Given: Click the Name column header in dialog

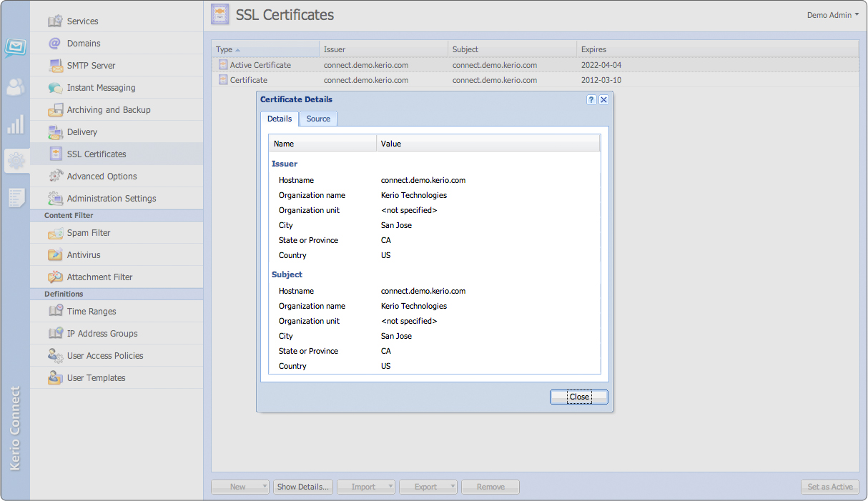Looking at the screenshot, I should pos(322,144).
